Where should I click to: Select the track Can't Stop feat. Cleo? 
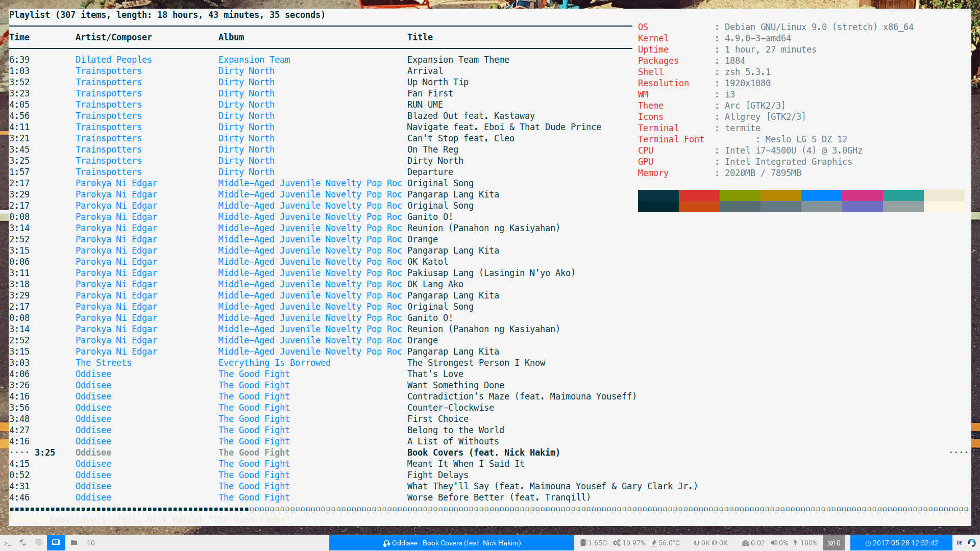(x=461, y=138)
